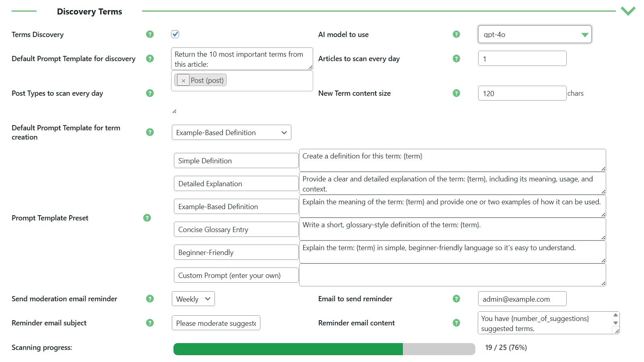Viewport: 644px width, 362px height.
Task: Focus the New Term content size field
Action: tap(522, 93)
